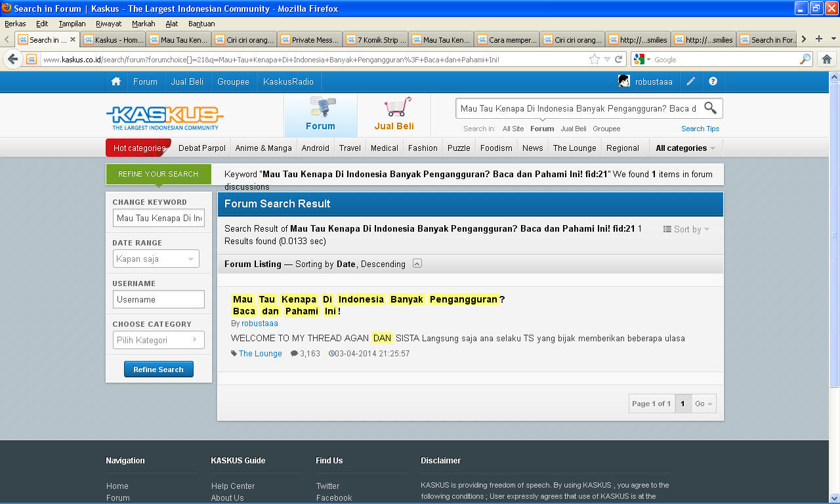Screen dimensions: 840x504
Task: Open the Bantuan menu
Action: point(201,24)
